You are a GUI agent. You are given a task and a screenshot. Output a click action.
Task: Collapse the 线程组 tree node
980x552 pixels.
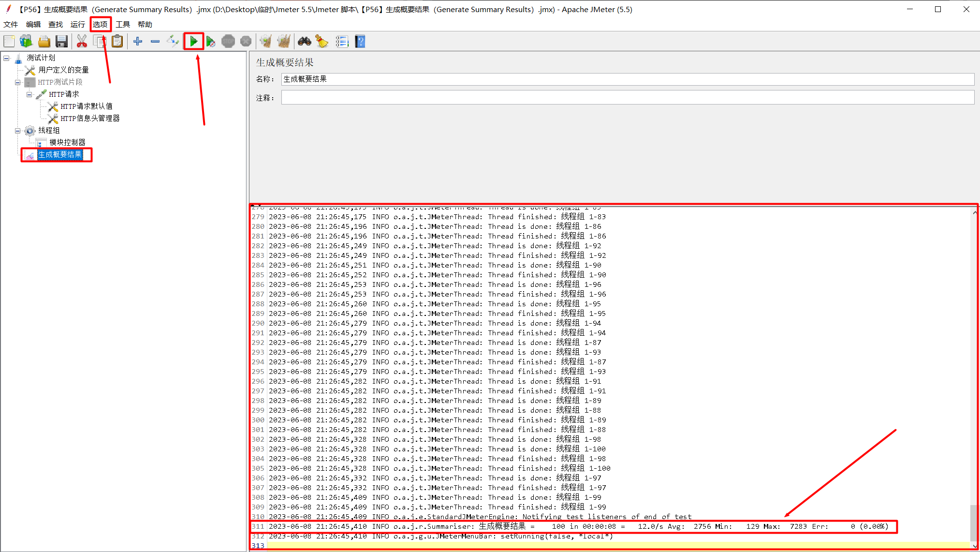pyautogui.click(x=18, y=131)
